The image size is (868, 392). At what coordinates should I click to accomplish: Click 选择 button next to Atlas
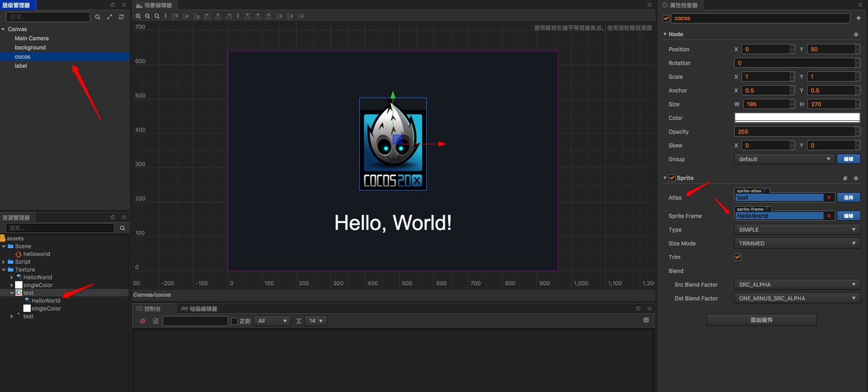[849, 197]
